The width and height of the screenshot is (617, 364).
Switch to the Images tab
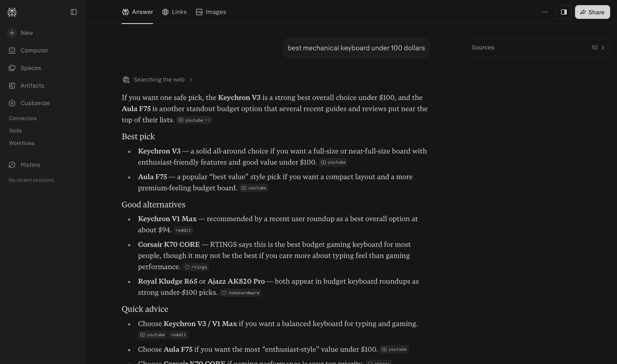click(211, 12)
